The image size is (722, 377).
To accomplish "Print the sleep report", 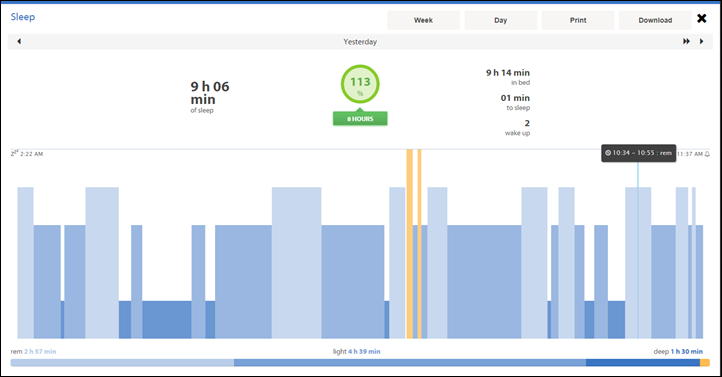I will (578, 20).
